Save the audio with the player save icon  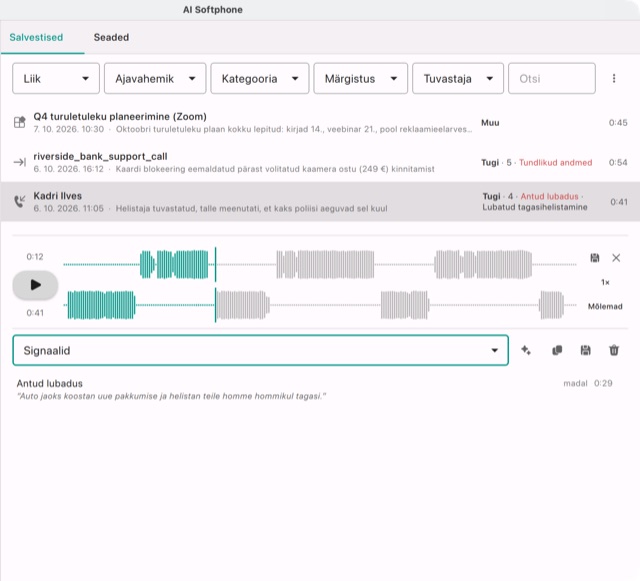point(595,258)
